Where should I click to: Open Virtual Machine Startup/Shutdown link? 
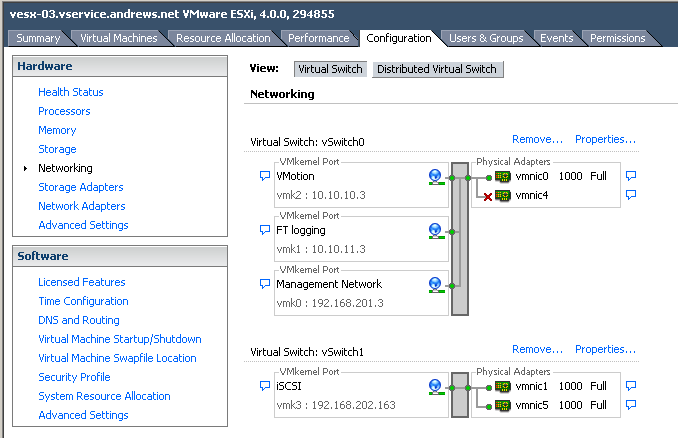click(x=120, y=339)
